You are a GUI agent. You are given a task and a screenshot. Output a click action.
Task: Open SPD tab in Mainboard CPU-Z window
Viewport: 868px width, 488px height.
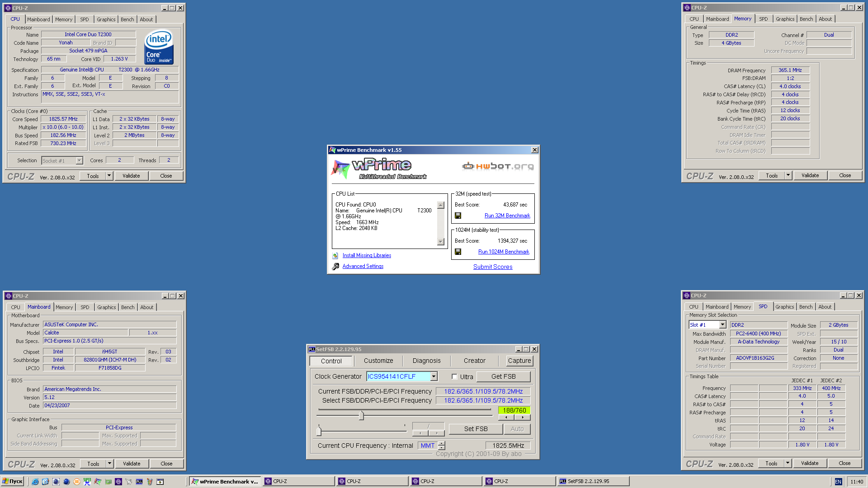pos(85,307)
